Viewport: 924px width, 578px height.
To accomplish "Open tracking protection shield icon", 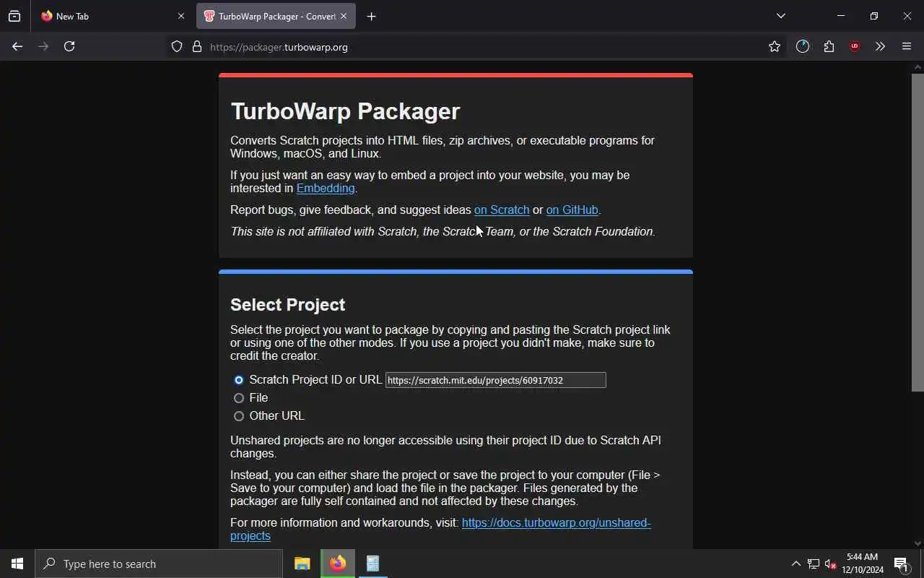I will coord(177,46).
